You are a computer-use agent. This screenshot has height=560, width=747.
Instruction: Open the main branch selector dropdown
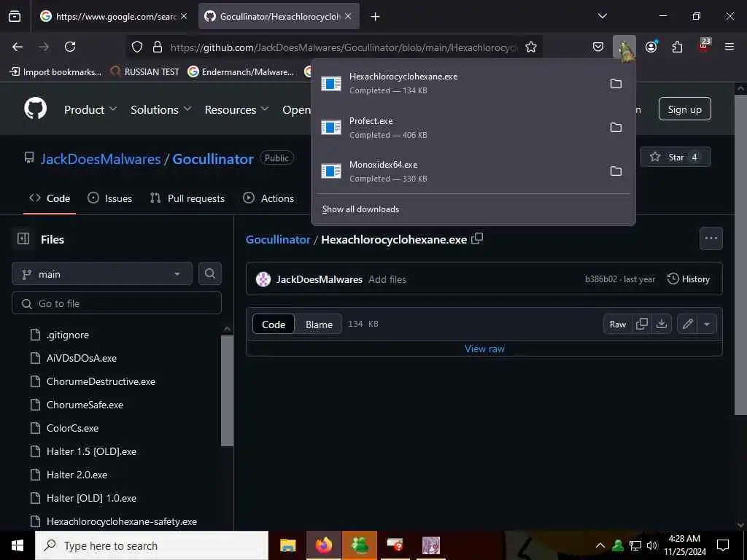pos(102,274)
